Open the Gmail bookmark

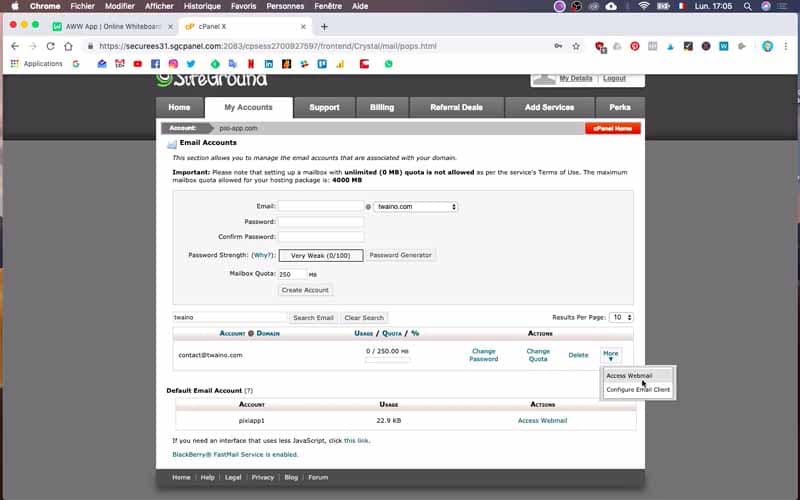[x=119, y=64]
